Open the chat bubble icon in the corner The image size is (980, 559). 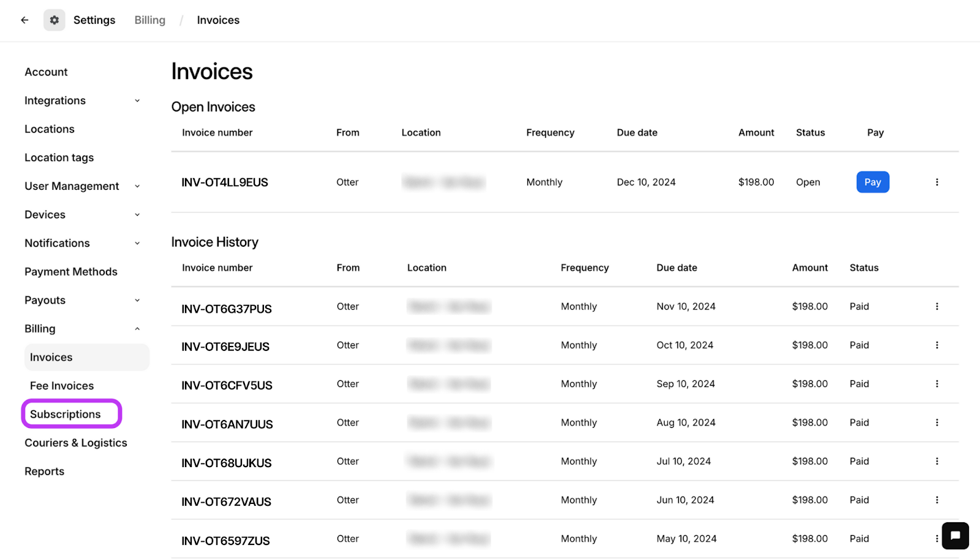point(955,536)
